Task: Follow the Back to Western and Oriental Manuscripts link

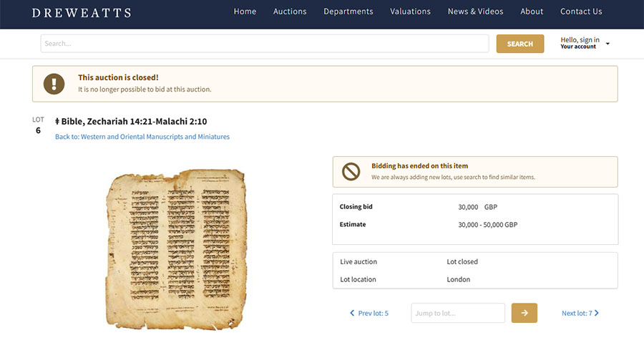Action: pos(142,137)
